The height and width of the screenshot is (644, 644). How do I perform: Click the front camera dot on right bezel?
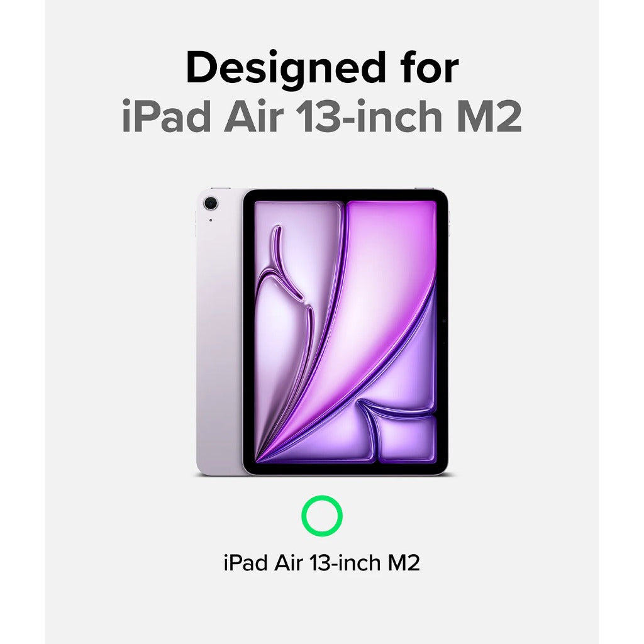point(444,321)
